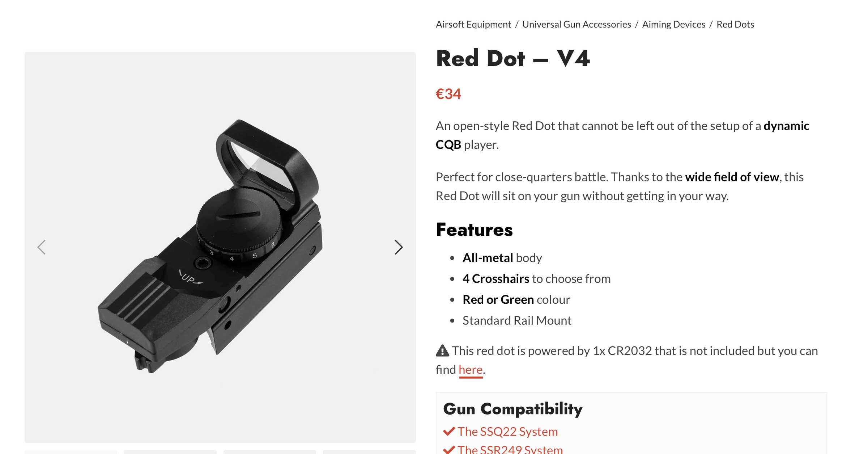Click the warning triangle icon

coord(442,351)
